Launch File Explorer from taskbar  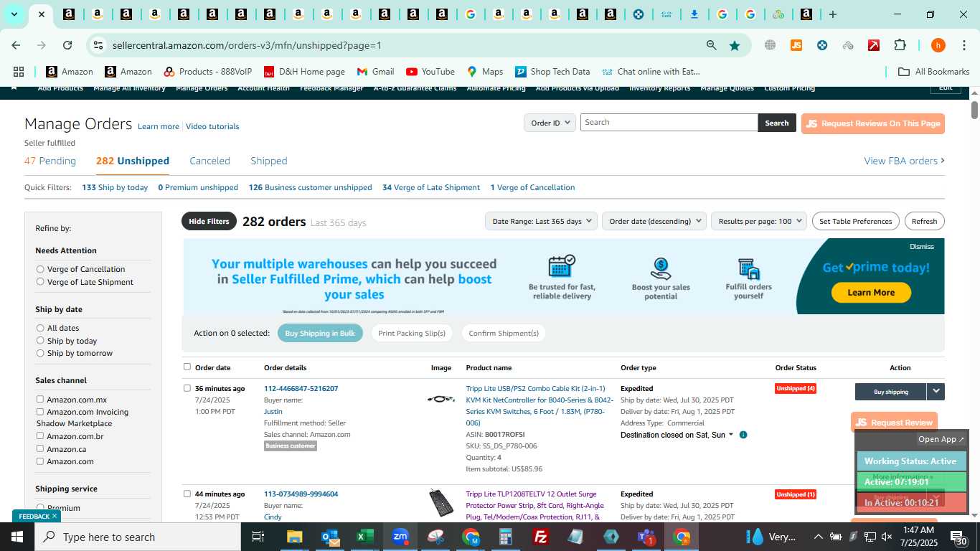(x=294, y=537)
